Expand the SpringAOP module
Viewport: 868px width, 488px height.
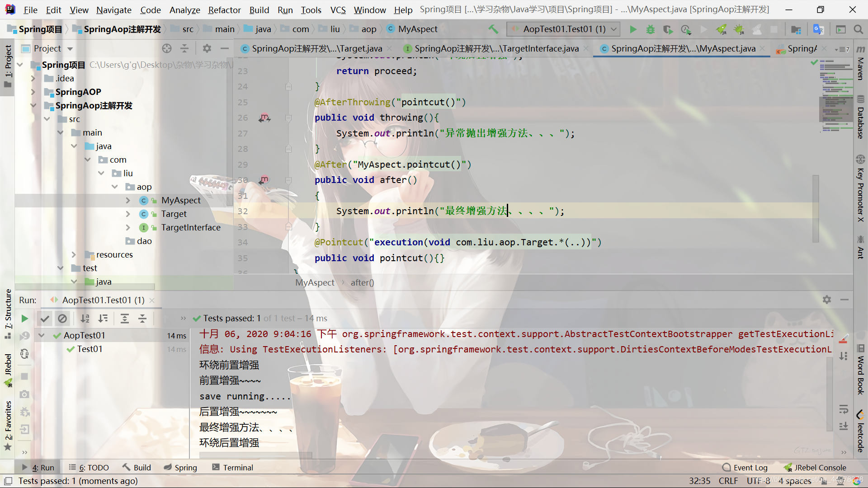click(33, 92)
